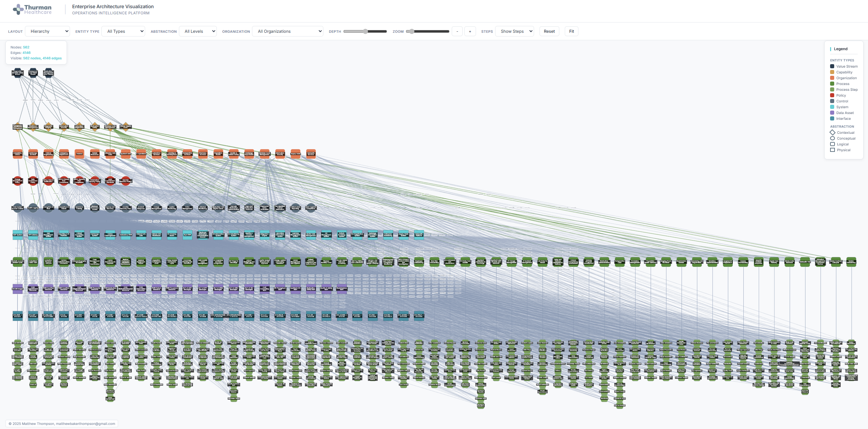Click the Records Retention Policy red circle node
The width and height of the screenshot is (868, 429).
point(125,181)
